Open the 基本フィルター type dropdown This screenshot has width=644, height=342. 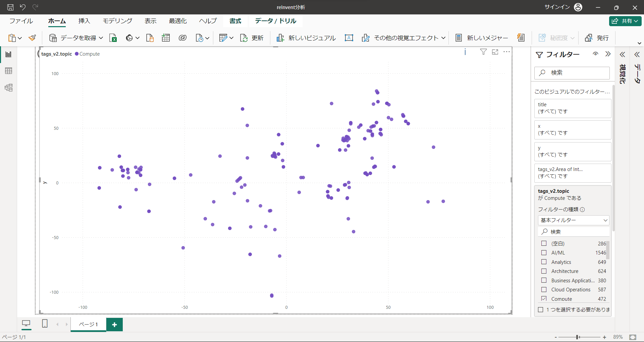coord(574,220)
